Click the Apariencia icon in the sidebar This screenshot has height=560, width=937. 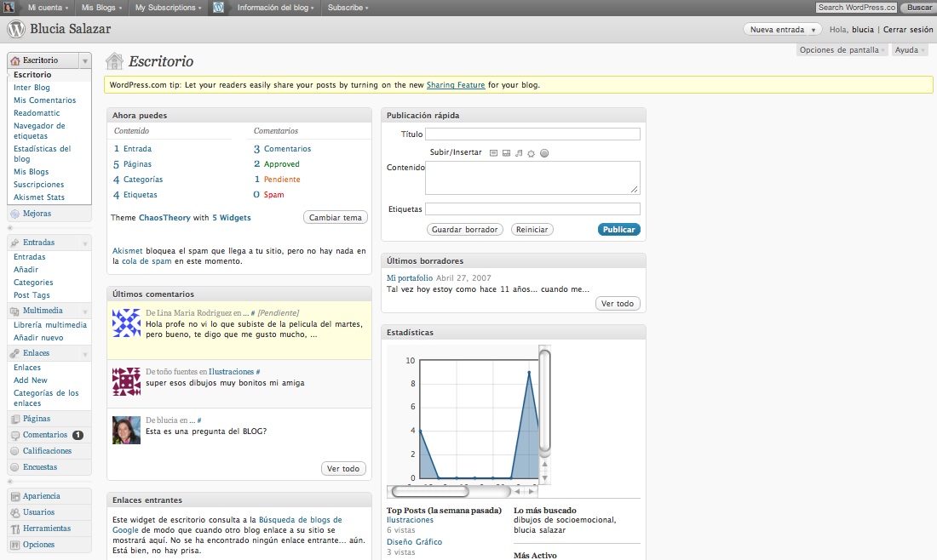pyautogui.click(x=15, y=496)
